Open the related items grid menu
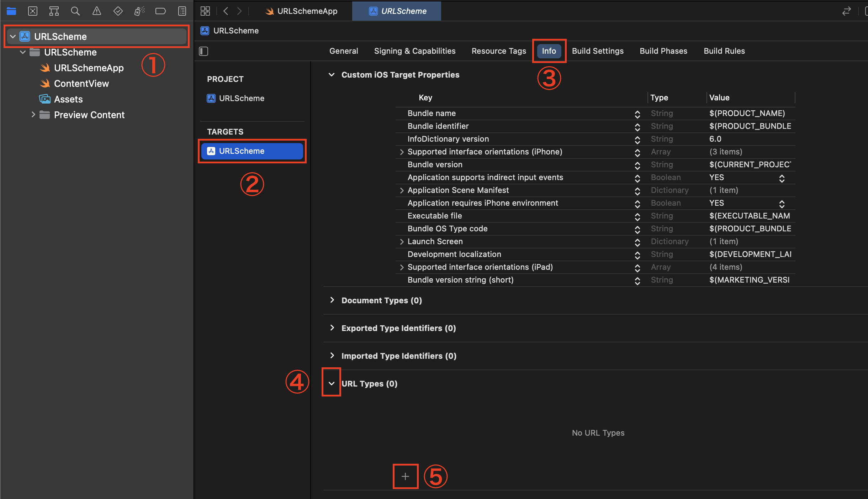This screenshot has width=868, height=499. pos(205,11)
